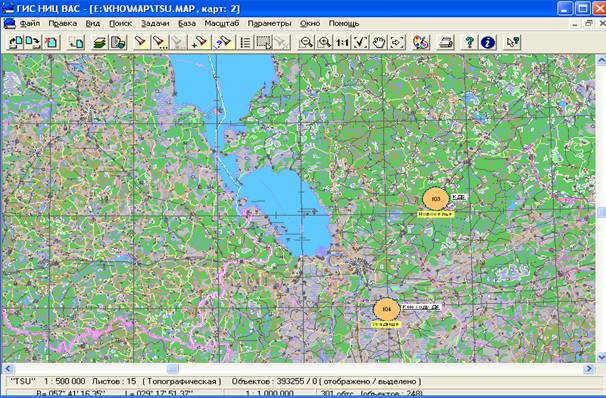Open the Масштаб menu
This screenshot has height=398, width=606.
[222, 24]
